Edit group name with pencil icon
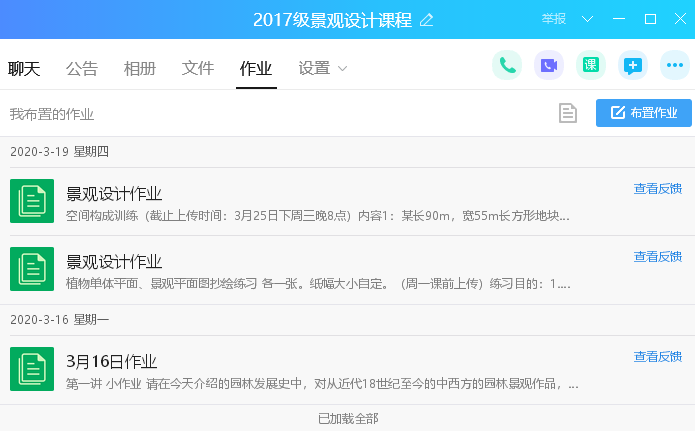 pyautogui.click(x=426, y=20)
